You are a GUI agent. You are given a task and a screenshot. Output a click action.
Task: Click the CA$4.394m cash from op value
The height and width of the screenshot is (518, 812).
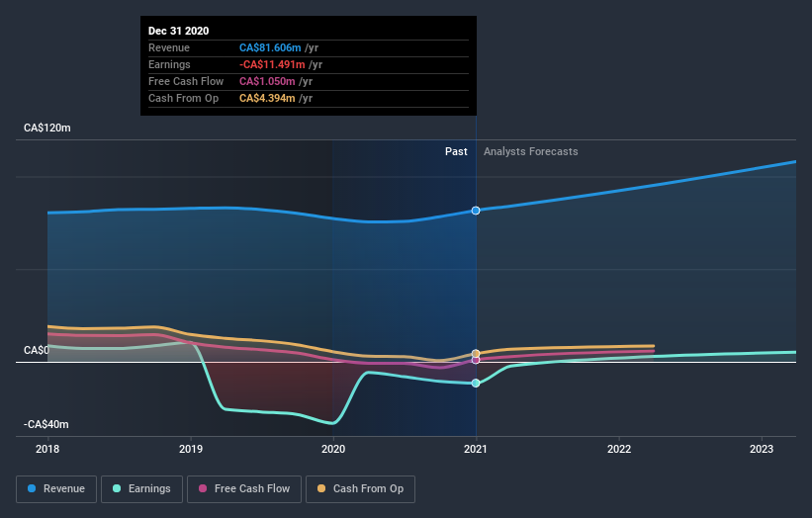pos(267,98)
